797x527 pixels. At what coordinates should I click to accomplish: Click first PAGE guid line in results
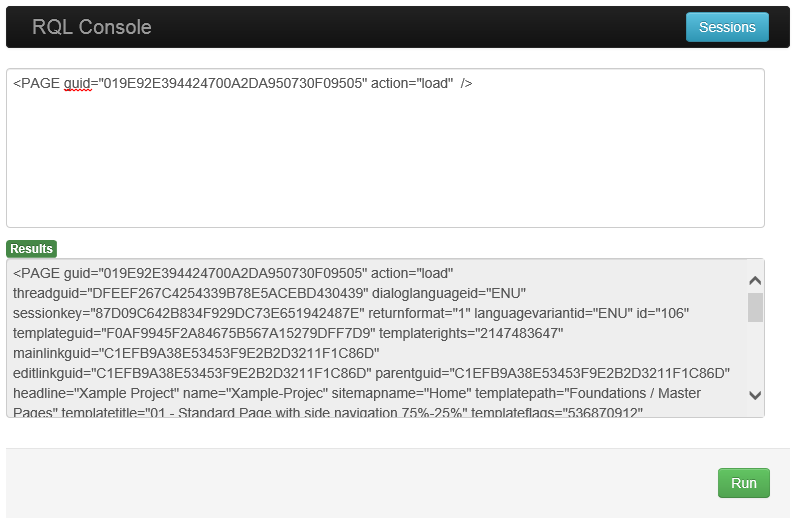[233, 273]
